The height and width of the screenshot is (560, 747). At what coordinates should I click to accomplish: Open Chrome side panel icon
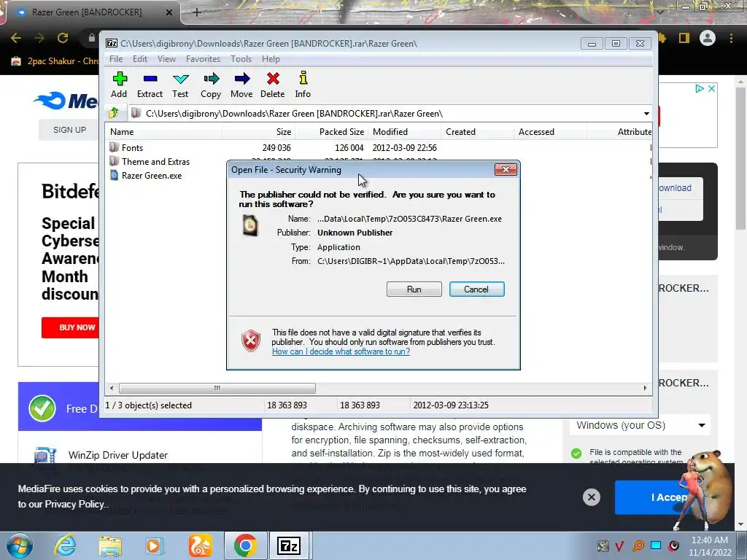684,38
